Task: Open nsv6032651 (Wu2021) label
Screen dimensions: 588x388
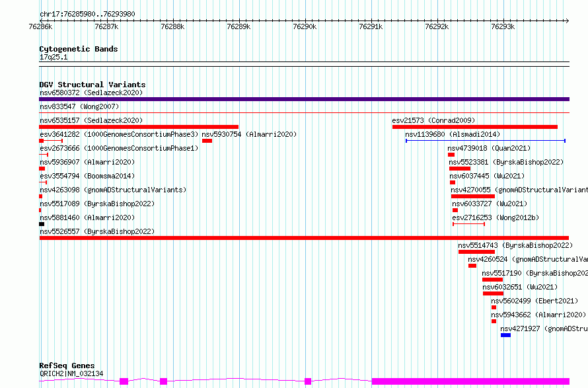Action: click(x=520, y=287)
